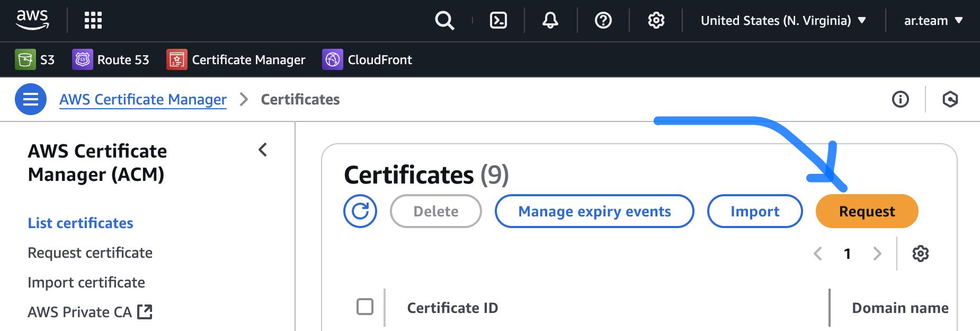Open the notifications bell
Image resolution: width=980 pixels, height=331 pixels.
550,21
